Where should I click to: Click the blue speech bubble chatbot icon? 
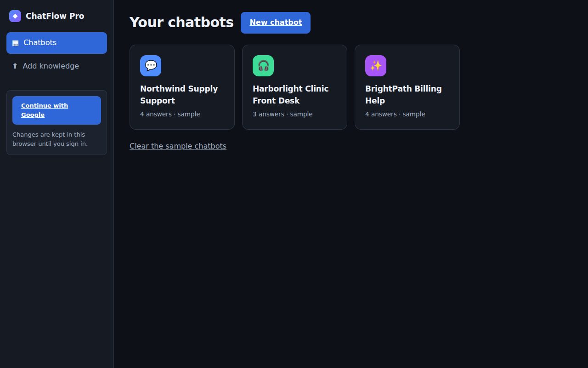click(151, 66)
